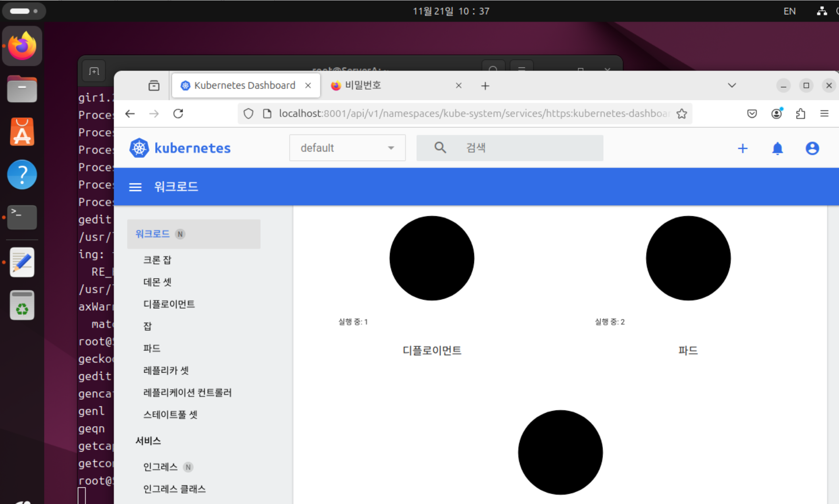Click the plus create resource icon
Screen dimensions: 839x504
point(743,148)
